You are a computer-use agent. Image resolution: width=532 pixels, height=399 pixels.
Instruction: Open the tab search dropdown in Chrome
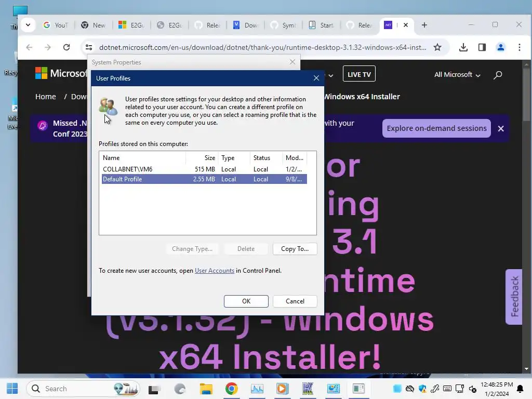[x=28, y=25]
